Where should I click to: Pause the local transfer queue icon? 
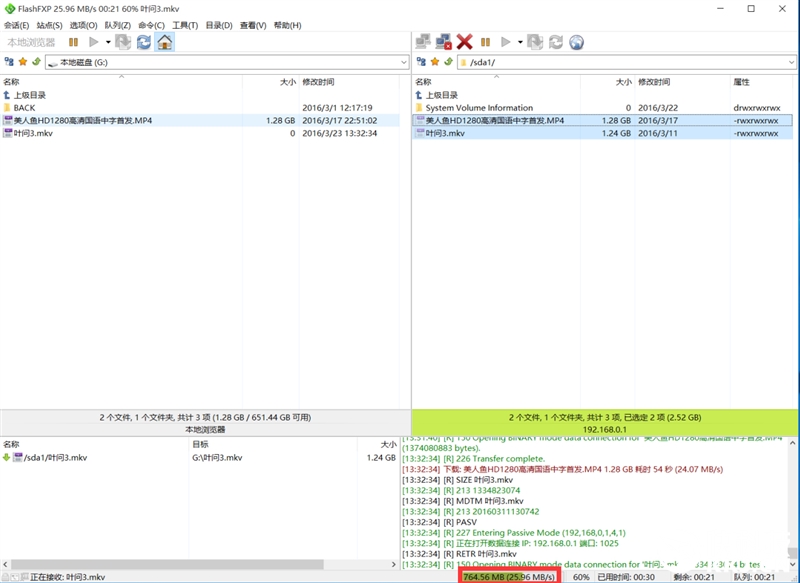[74, 43]
